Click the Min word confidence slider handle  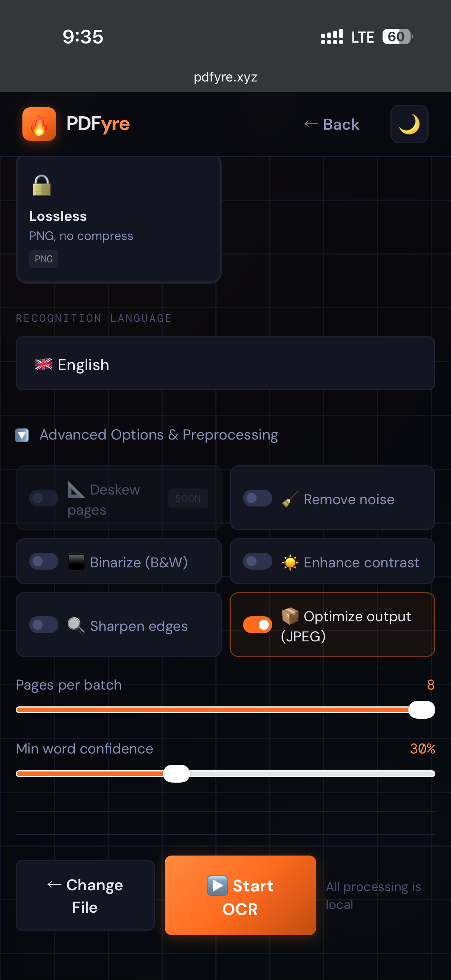pyautogui.click(x=176, y=773)
